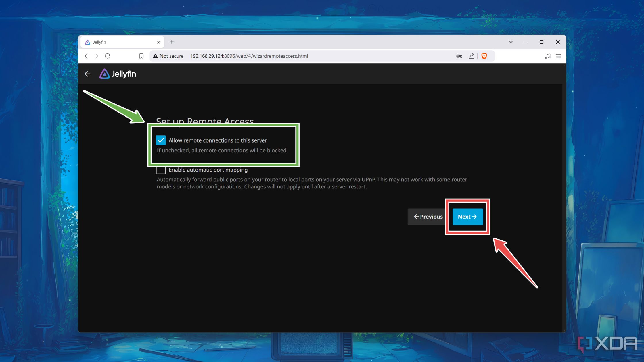
Task: Click the Next button to proceed
Action: pos(467,217)
